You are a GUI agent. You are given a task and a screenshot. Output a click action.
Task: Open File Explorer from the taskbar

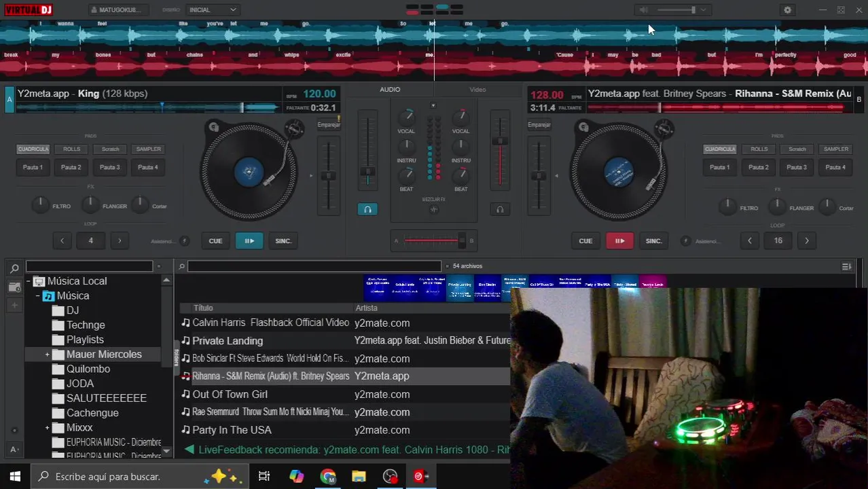tap(359, 476)
